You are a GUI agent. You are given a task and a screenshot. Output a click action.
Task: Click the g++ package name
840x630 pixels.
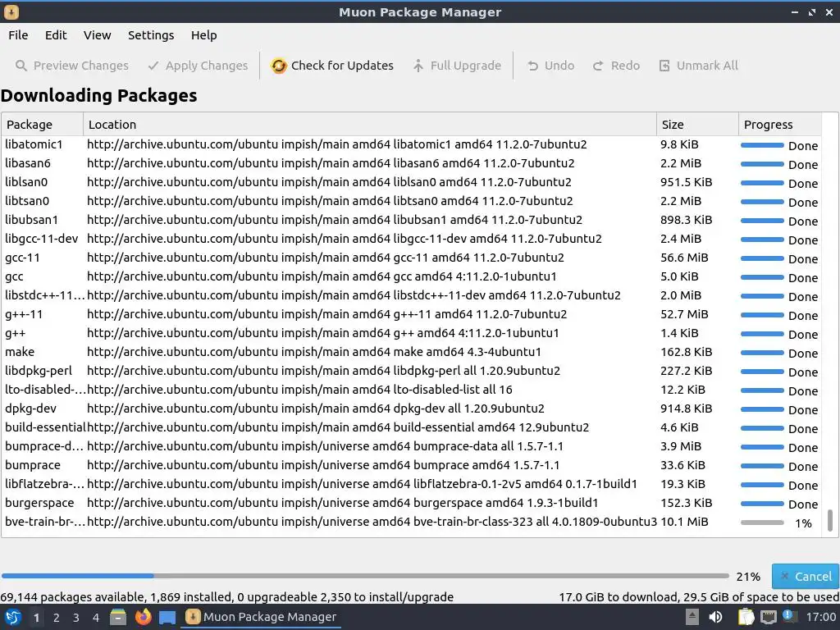point(15,333)
